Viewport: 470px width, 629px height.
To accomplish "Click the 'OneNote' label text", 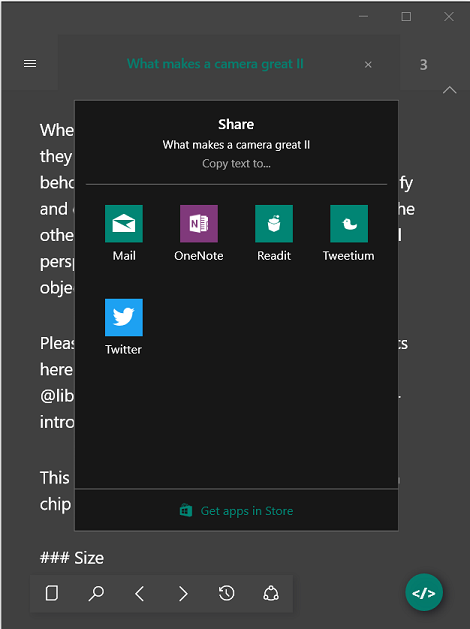I will pyautogui.click(x=199, y=256).
